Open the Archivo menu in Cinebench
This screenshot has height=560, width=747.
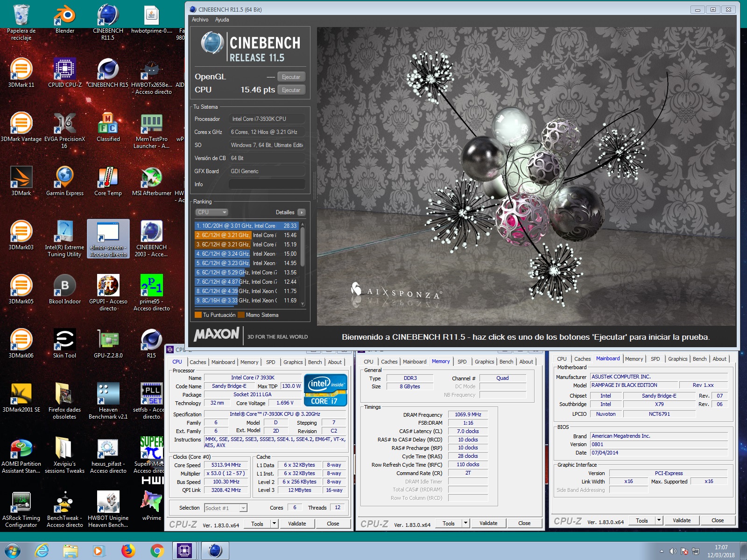pyautogui.click(x=200, y=20)
